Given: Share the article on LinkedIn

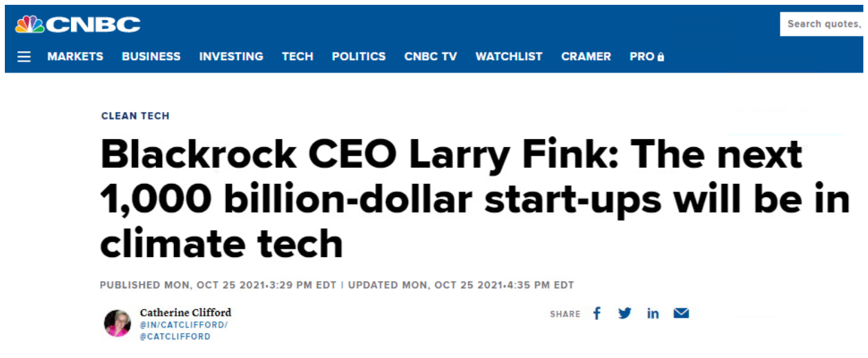Looking at the screenshot, I should [653, 314].
